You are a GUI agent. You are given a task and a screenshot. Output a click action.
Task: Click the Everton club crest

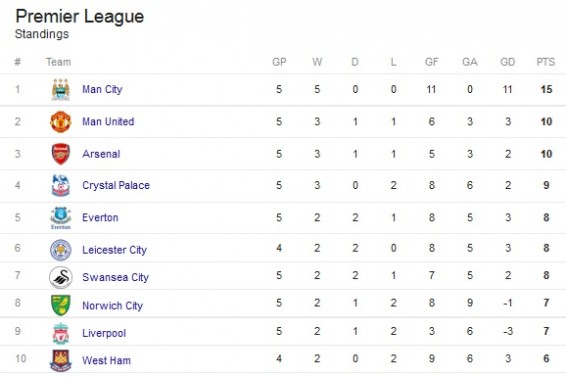[61, 218]
